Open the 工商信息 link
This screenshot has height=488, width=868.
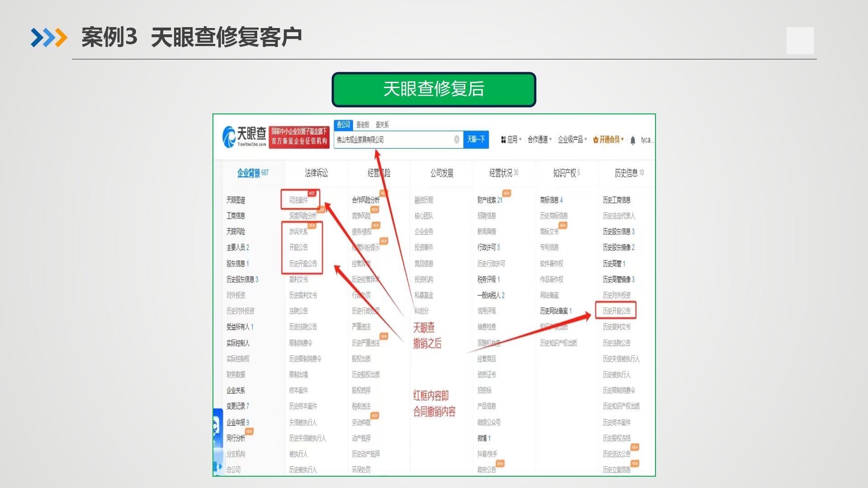pyautogui.click(x=236, y=216)
